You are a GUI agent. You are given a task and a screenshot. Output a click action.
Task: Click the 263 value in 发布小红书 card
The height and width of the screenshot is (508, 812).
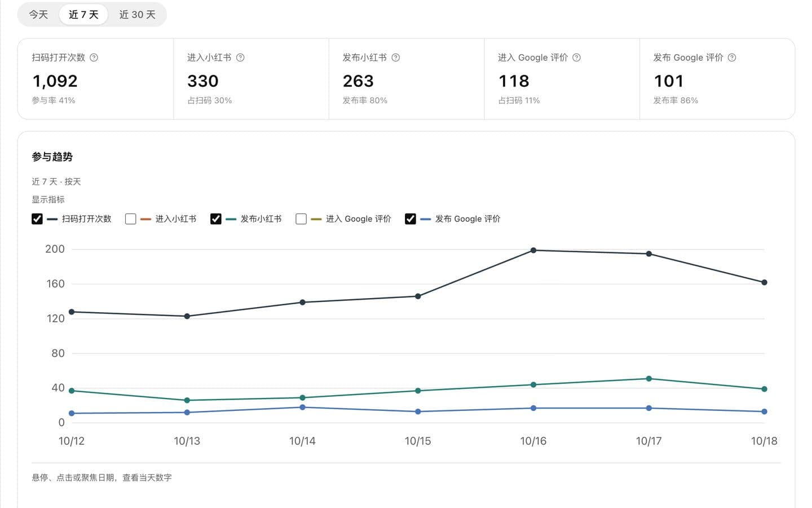(358, 81)
